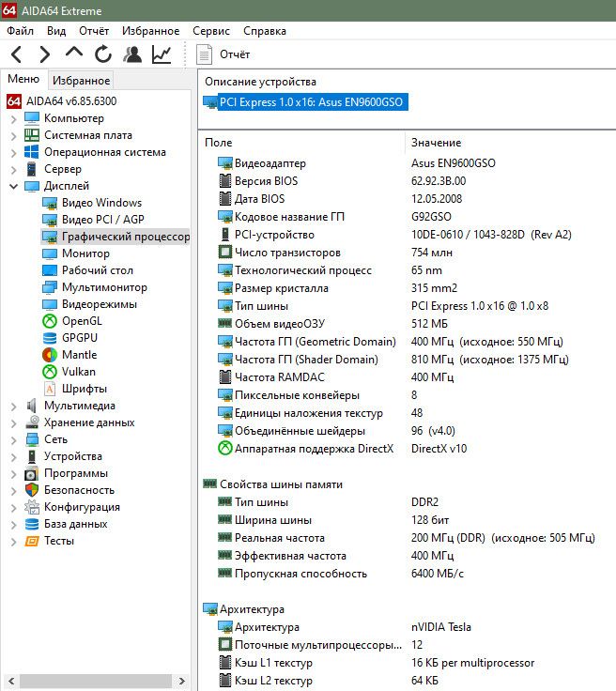
Task: Select the Системная плата motherboard icon
Action: 32,135
